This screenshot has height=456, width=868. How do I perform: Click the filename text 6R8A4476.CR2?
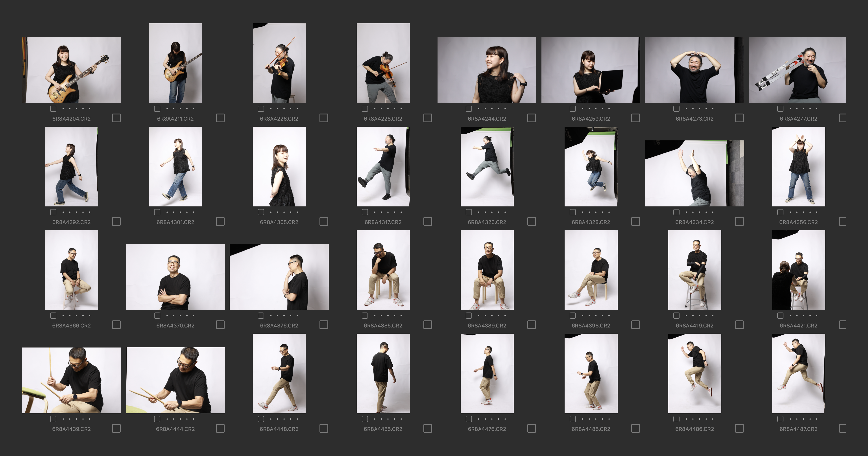pos(487,429)
